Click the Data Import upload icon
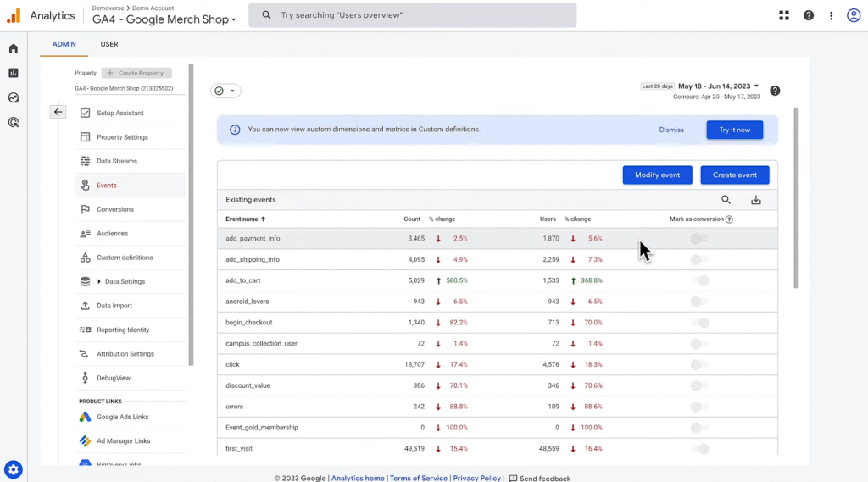This screenshot has width=868, height=482. point(85,306)
